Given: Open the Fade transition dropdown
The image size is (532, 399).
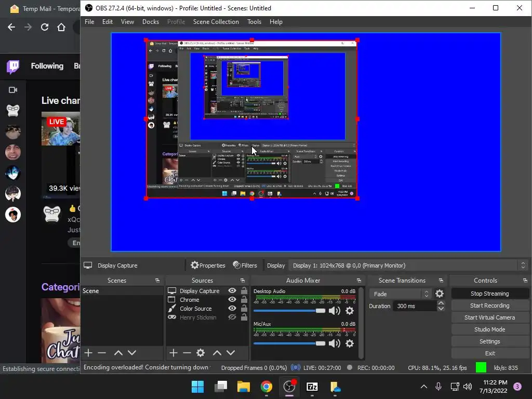Looking at the screenshot, I should tap(401, 294).
